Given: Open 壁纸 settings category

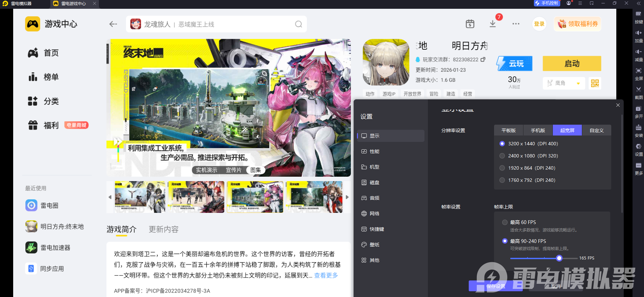Looking at the screenshot, I should (391, 245).
